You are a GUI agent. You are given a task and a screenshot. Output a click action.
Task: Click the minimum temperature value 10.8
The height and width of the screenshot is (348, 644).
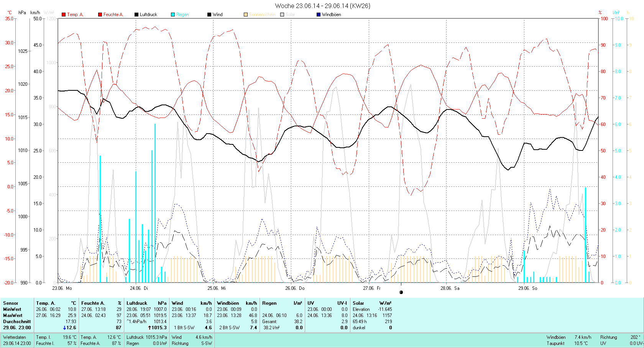(72, 309)
